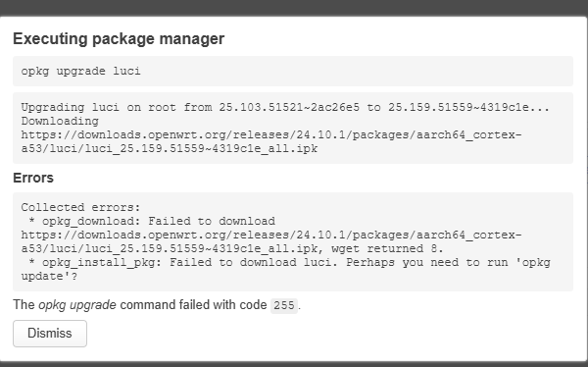Click the 'luci_25.159.51559~4319c1e_all.ipk' filename in output block
The image size is (588, 367).
coord(201,148)
